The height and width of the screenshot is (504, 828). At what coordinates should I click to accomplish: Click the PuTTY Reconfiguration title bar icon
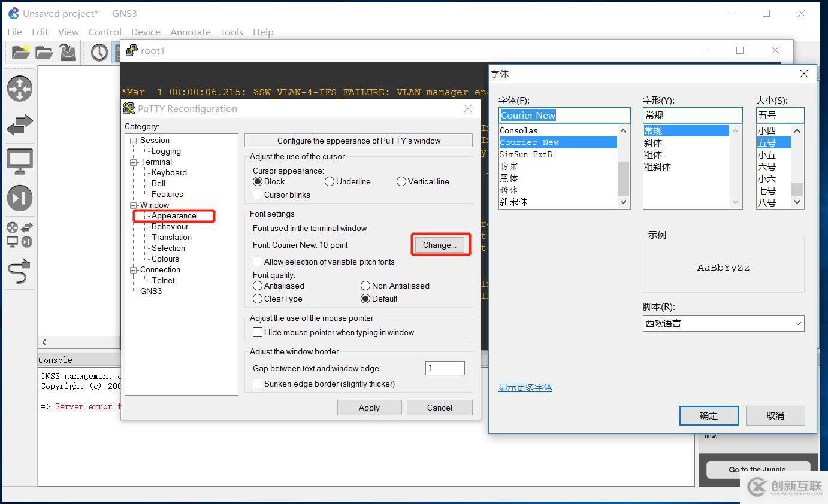coord(129,108)
